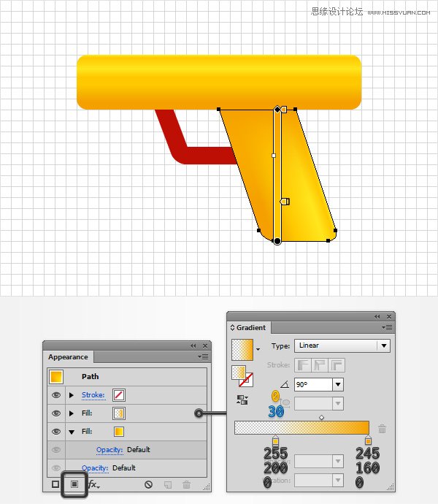
Task: Click the angle input field showing 90°
Action: click(x=313, y=384)
